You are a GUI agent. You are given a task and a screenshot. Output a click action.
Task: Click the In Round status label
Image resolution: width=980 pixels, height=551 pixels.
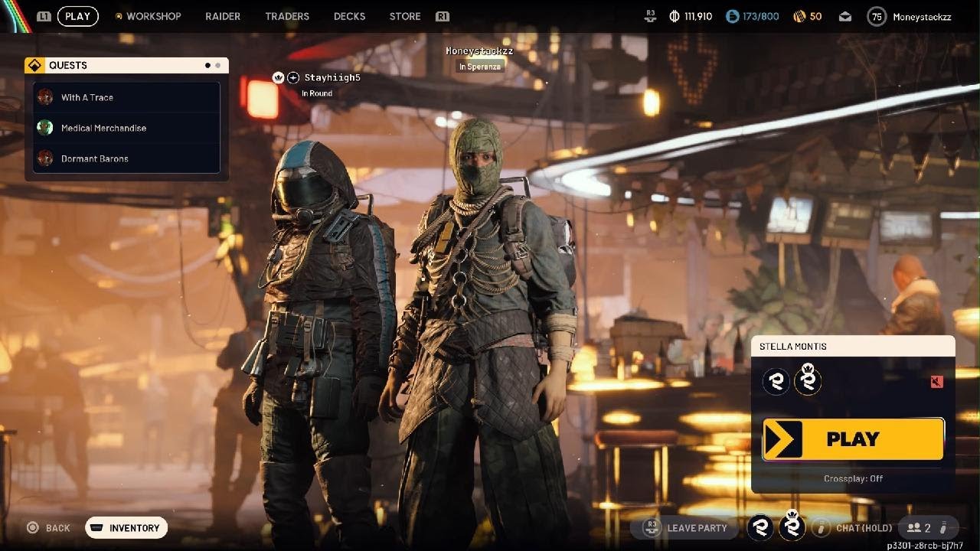coord(317,93)
